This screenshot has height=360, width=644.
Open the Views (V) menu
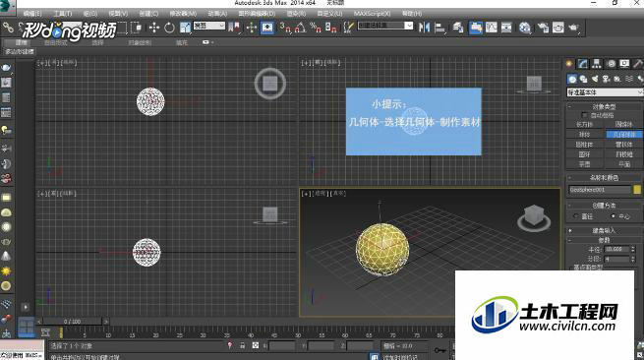point(118,14)
